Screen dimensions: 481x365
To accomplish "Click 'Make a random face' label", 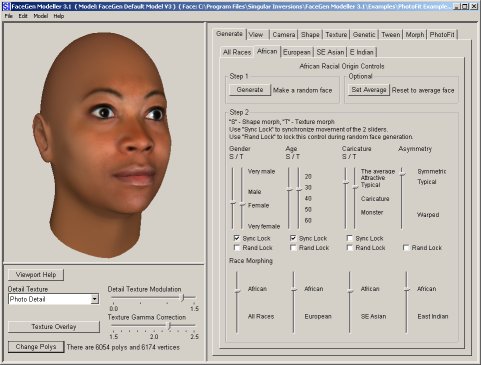I will pyautogui.click(x=303, y=90).
